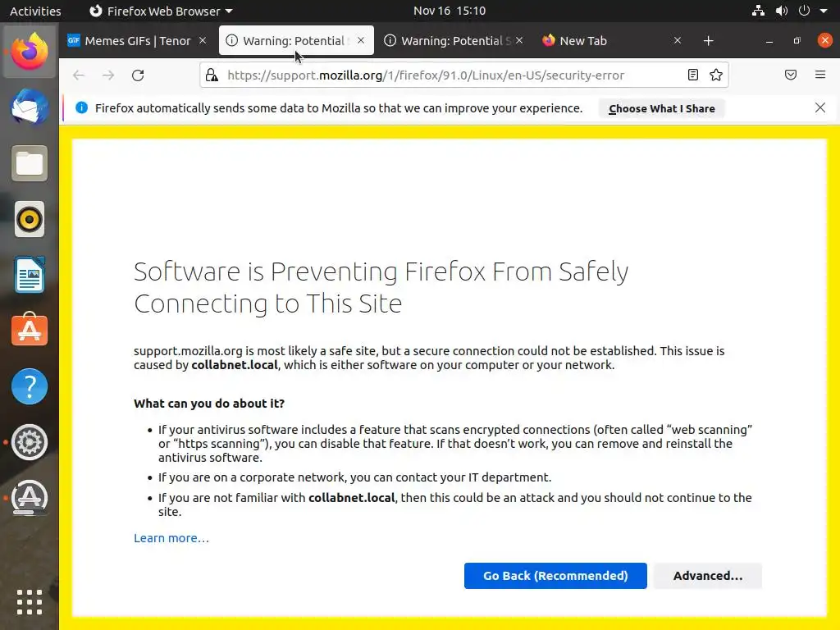
Task: Click the lock icon with warning in the address bar
Action: (x=212, y=75)
